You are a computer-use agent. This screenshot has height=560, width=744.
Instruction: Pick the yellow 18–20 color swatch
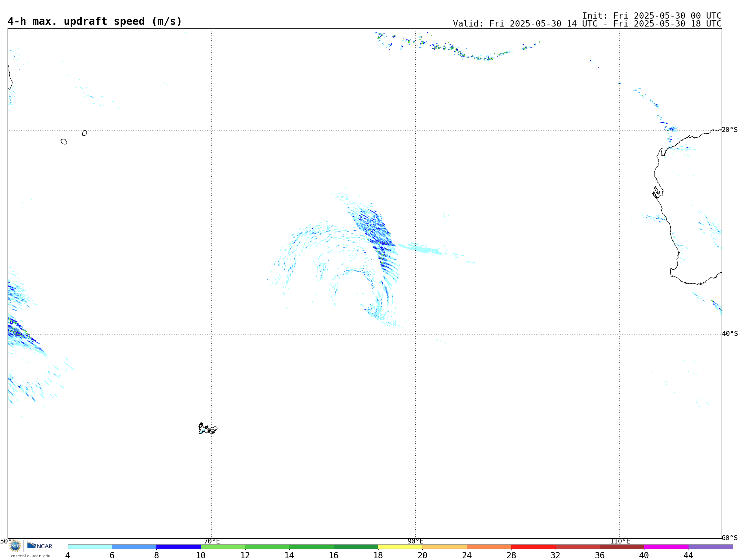click(400, 547)
